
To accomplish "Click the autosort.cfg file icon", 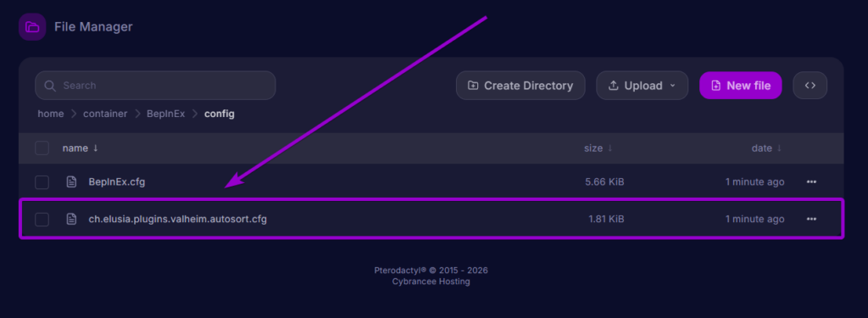I will (71, 219).
